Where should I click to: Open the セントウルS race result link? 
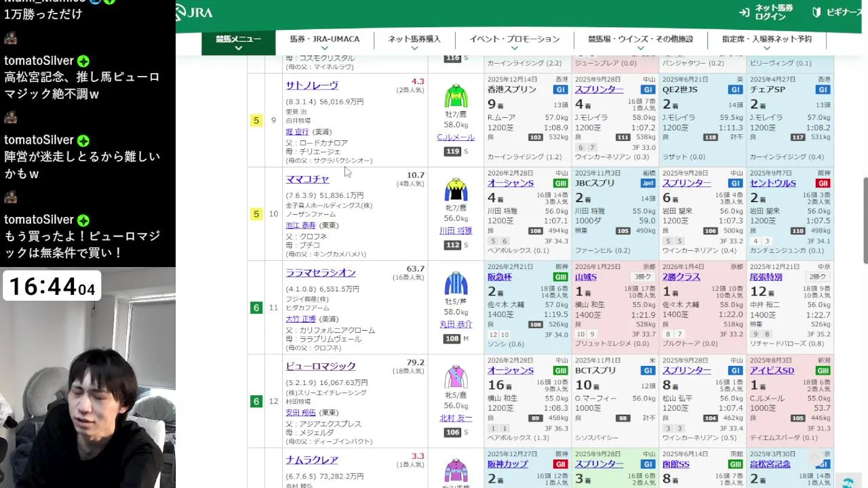(773, 183)
